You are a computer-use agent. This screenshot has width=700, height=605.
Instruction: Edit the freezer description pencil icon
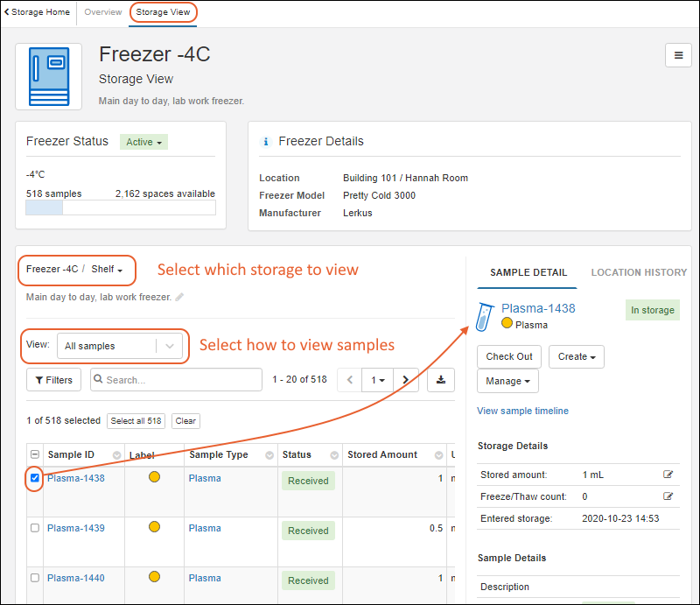(x=179, y=298)
